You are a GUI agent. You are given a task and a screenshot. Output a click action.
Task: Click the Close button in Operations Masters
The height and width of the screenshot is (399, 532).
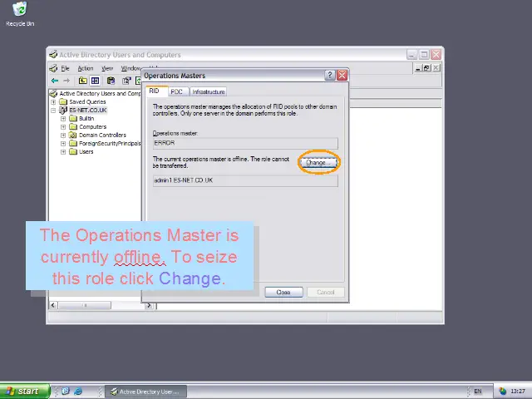[x=283, y=292]
